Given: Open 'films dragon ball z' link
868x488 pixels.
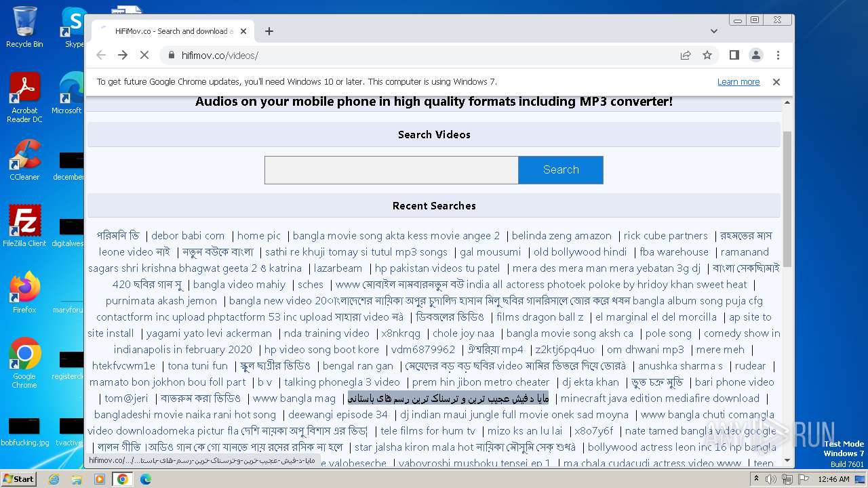Looking at the screenshot, I should pyautogui.click(x=540, y=317).
